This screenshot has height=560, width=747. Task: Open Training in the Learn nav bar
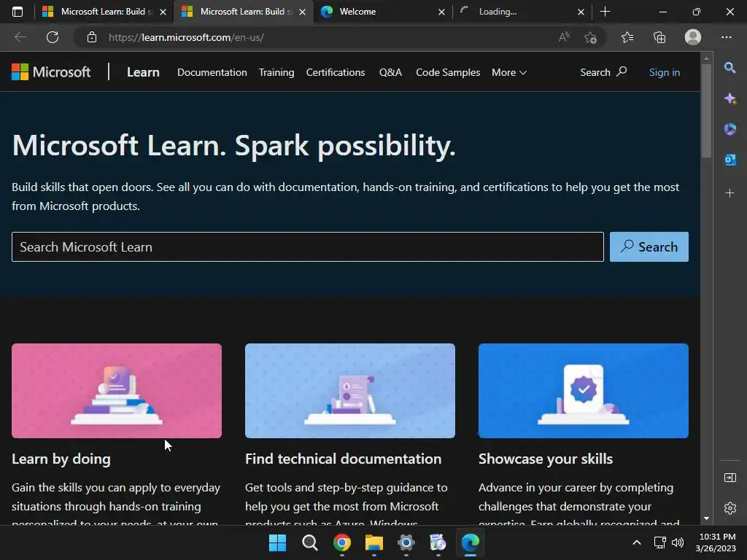276,72
